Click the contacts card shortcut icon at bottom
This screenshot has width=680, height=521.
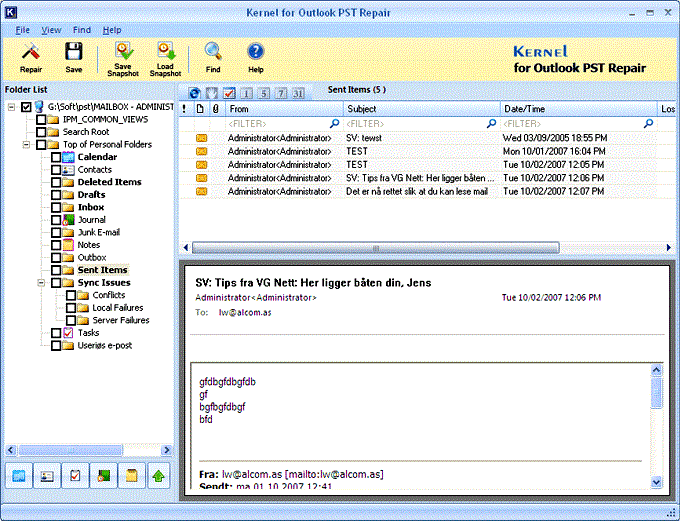(47, 476)
